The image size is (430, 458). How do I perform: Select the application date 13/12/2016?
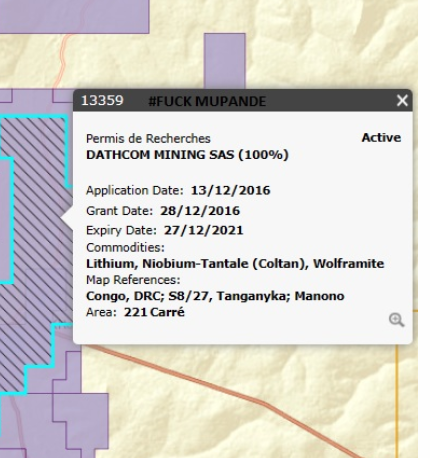pyautogui.click(x=230, y=190)
